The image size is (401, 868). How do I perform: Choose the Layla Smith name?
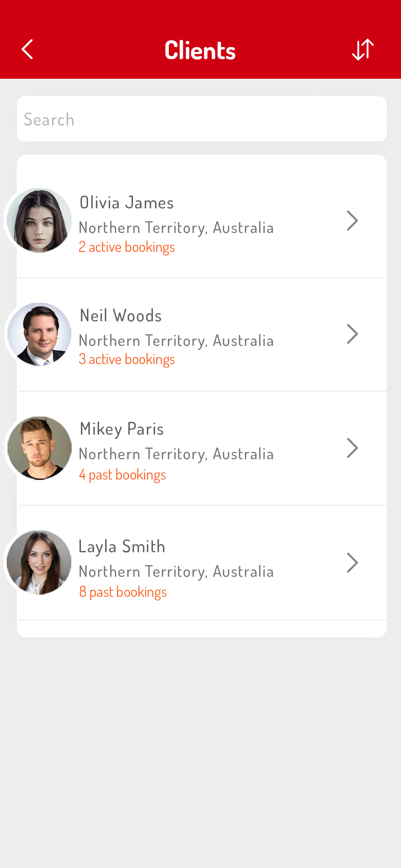tap(122, 547)
